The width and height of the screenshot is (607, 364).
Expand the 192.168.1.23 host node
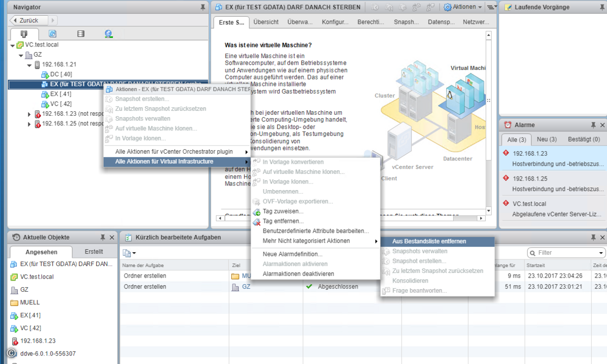pos(29,114)
